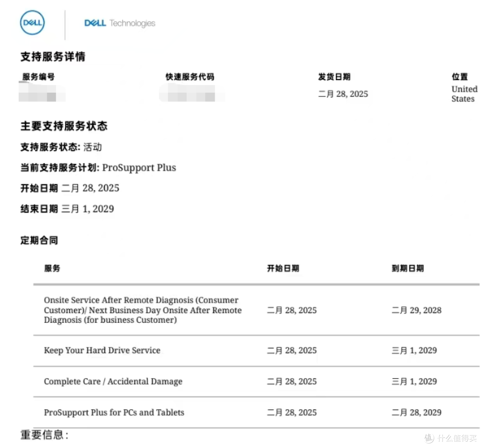Click expiry date 二月 29, 2028
Image resolution: width=481 pixels, height=448 pixels.
(416, 310)
